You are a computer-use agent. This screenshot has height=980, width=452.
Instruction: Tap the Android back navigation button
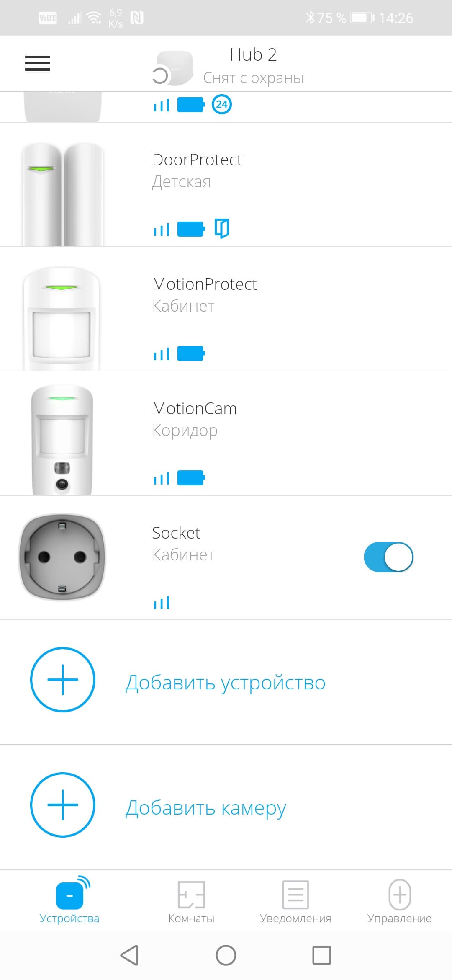pos(129,955)
